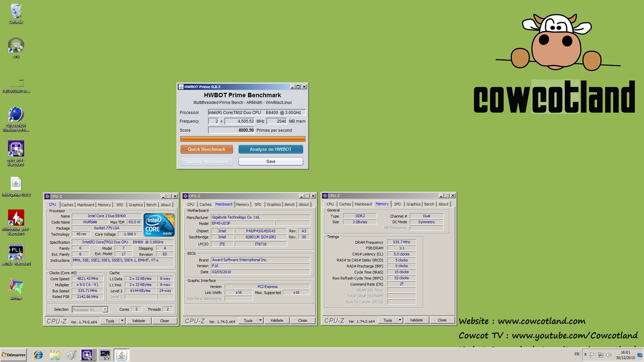Click the FR language indicator
Viewport: 644px width, 362px height.
[577, 354]
